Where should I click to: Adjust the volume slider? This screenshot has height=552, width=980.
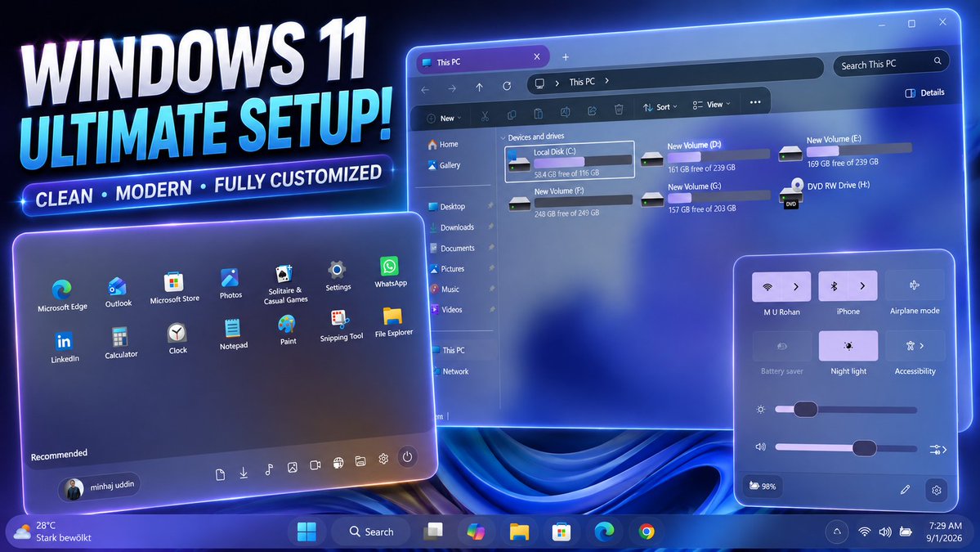(x=846, y=447)
